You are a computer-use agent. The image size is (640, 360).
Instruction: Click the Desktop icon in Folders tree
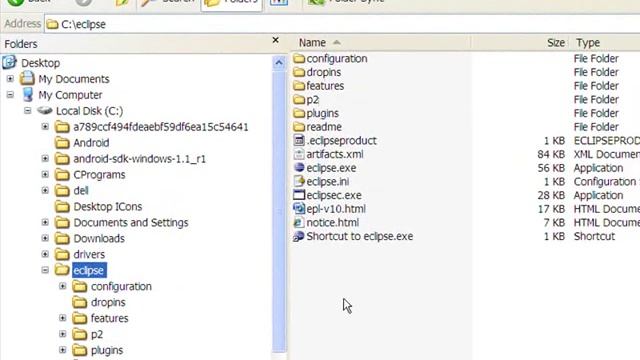9,62
